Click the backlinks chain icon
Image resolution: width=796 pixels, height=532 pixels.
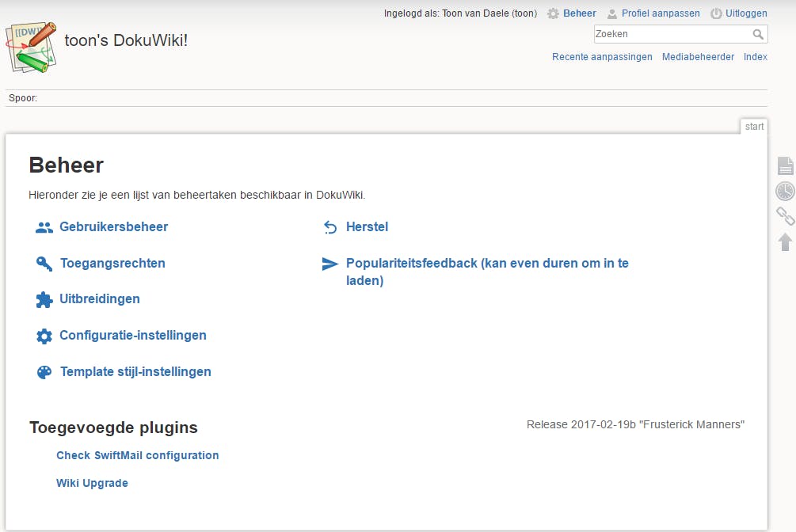786,216
